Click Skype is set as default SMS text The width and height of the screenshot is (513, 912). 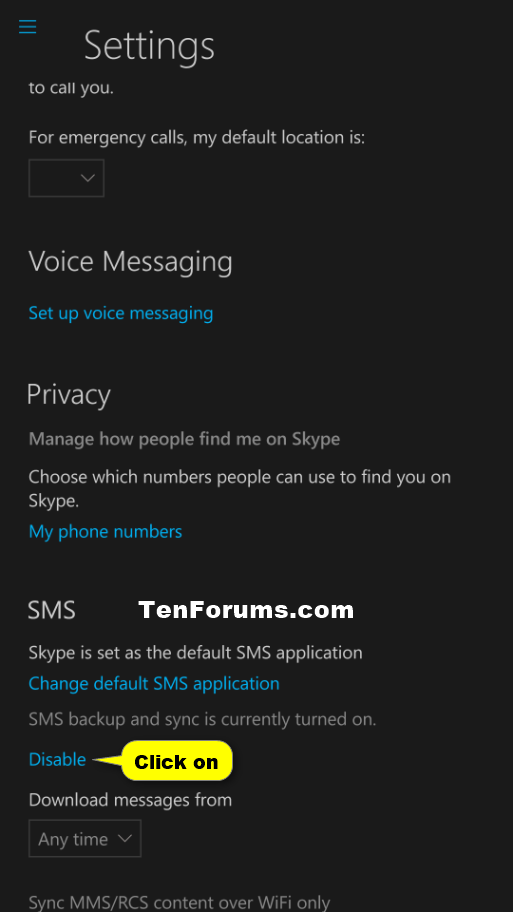[195, 652]
